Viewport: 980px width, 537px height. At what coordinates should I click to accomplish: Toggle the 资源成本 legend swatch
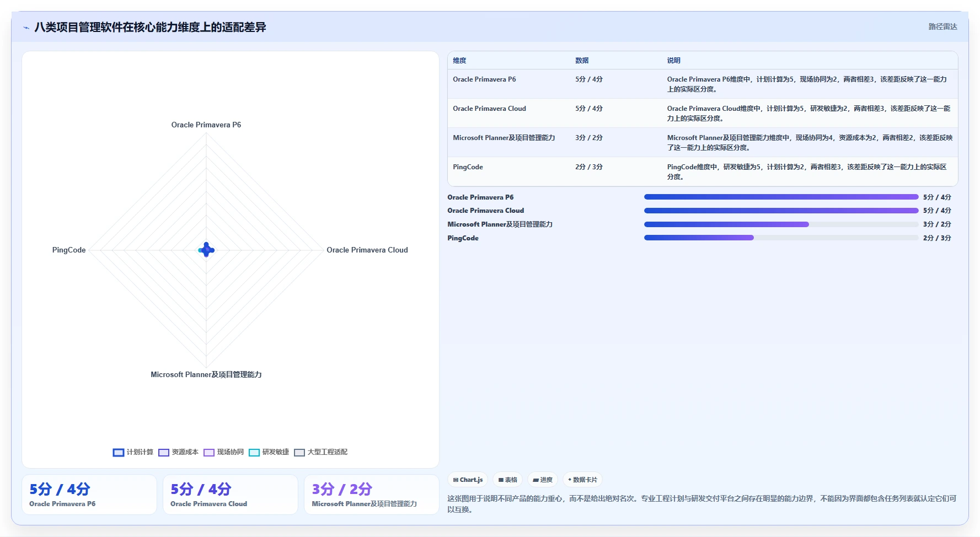[x=164, y=453]
